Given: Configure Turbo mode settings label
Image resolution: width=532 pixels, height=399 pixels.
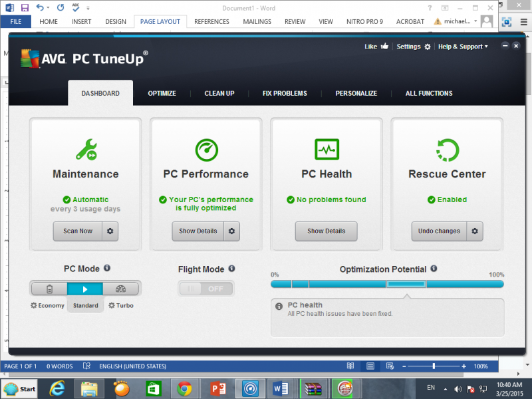Looking at the screenshot, I should [121, 305].
